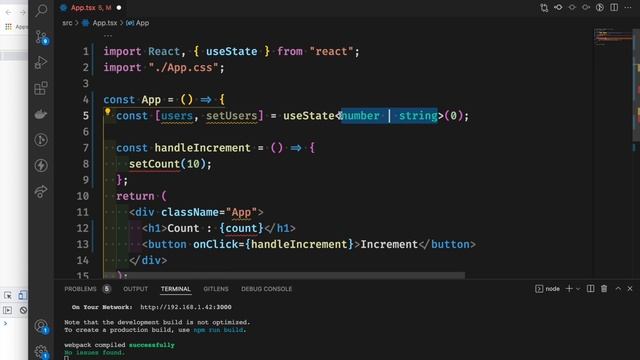Click Open Changes compare icon in editor toolbar
This screenshot has height=360, width=640.
pyautogui.click(x=544, y=8)
